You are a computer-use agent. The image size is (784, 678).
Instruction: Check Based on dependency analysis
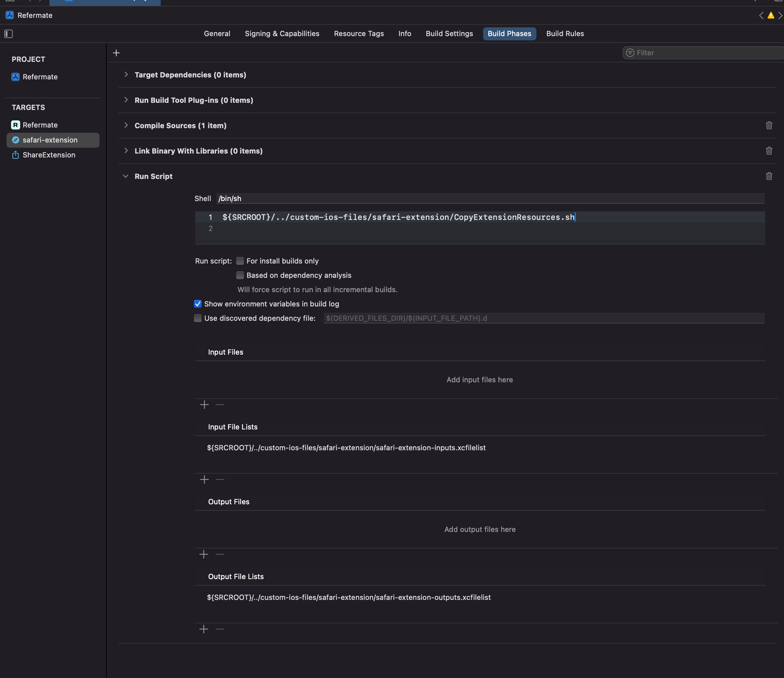(x=240, y=276)
